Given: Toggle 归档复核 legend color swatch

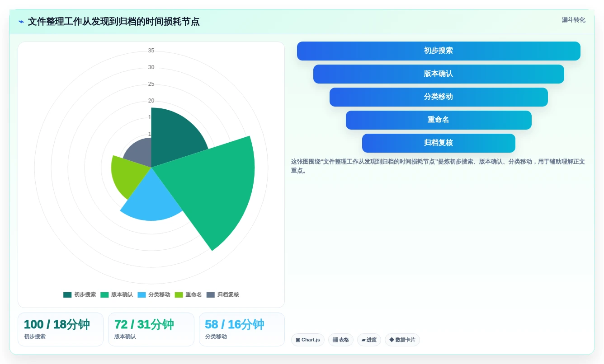Looking at the screenshot, I should [211, 295].
